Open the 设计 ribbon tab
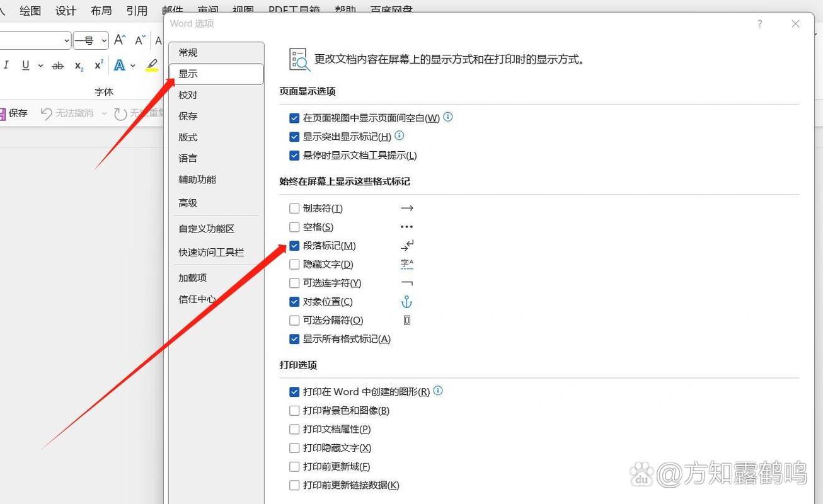Viewport: 823px width, 504px height. pyautogui.click(x=66, y=11)
